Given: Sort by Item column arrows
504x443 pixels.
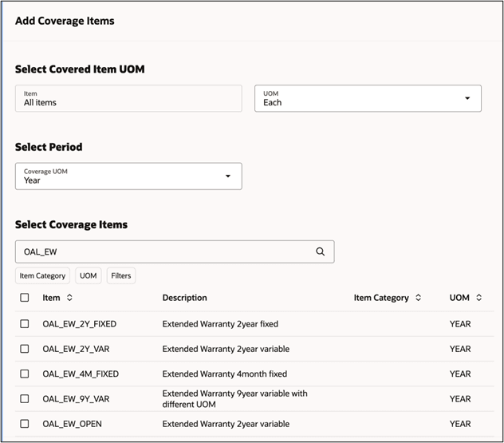Looking at the screenshot, I should (69, 298).
